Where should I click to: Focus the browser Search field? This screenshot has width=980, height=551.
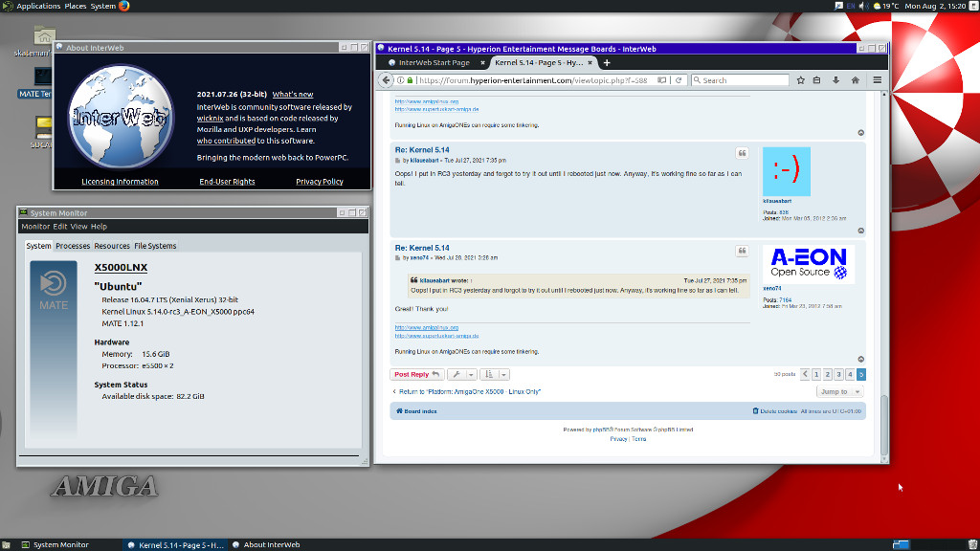pyautogui.click(x=740, y=80)
